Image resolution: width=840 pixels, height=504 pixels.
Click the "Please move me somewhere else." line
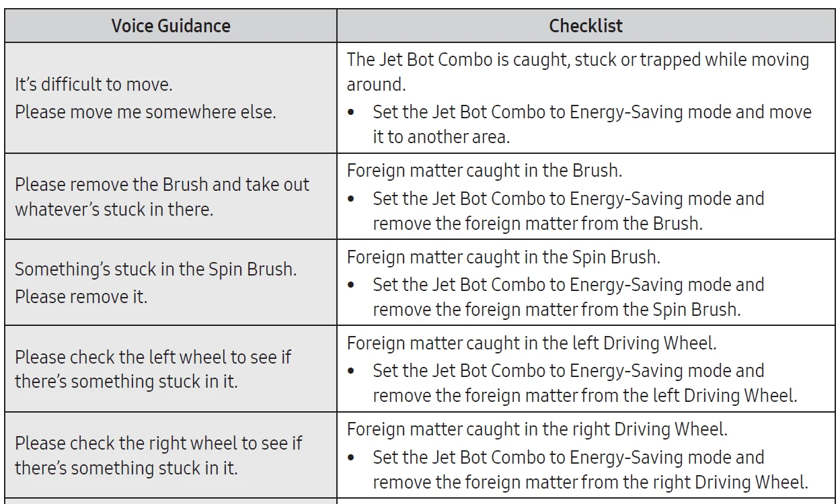coord(145,112)
